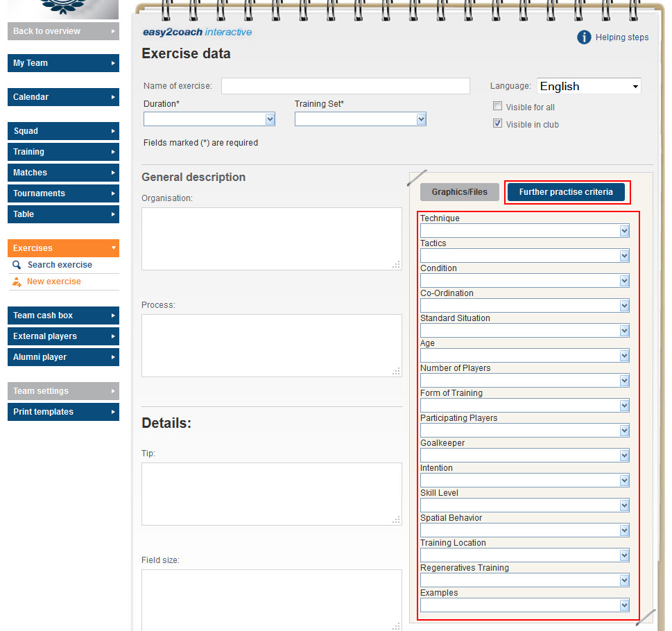Open the Alumni player menu
Screen dimensions: 672x631
pos(63,357)
